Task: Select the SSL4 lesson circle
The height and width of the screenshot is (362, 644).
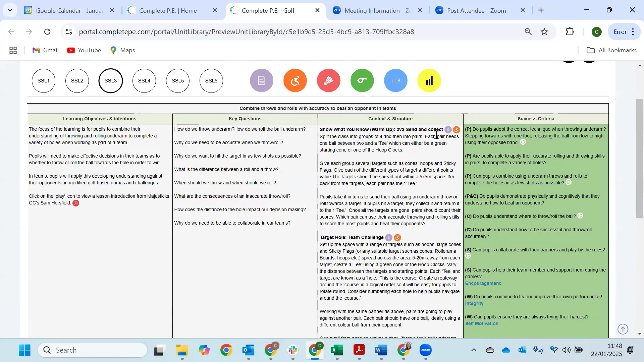Action: 144,81
